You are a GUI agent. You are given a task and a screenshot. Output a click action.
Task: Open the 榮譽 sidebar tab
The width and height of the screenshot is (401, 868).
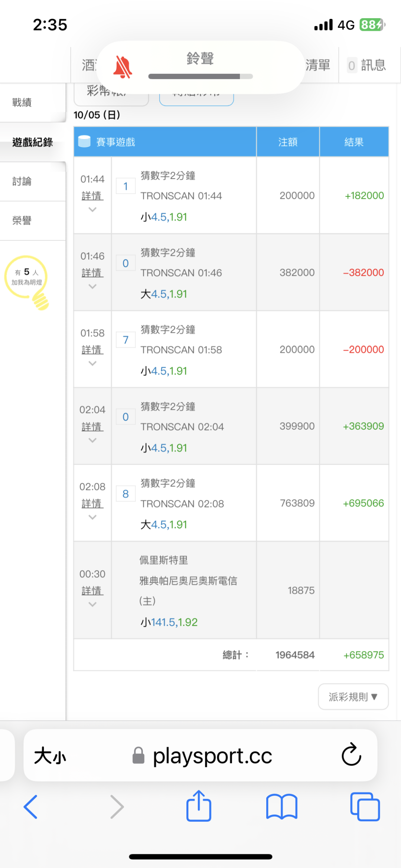(x=22, y=220)
